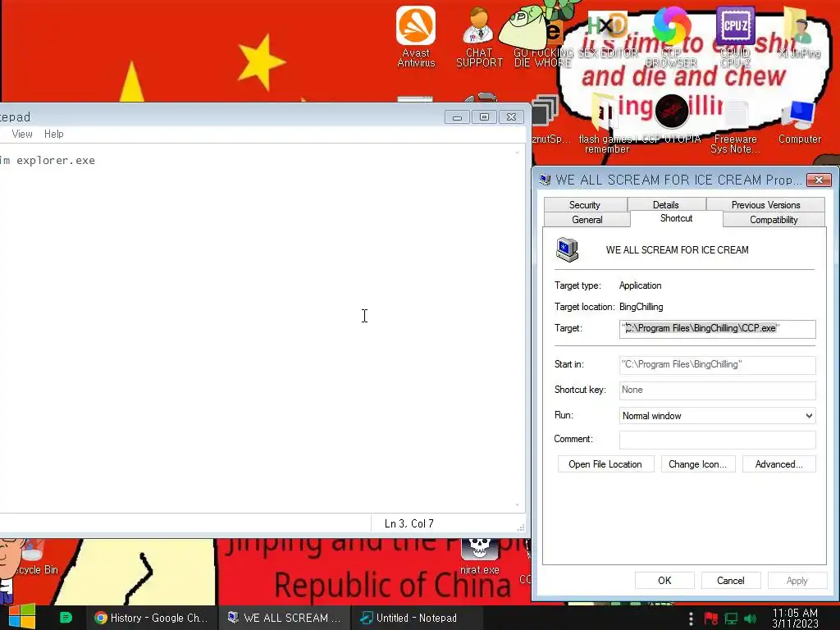Open the Avast Antivirus desktop icon
Image resolution: width=840 pixels, height=630 pixels.
coord(416,36)
